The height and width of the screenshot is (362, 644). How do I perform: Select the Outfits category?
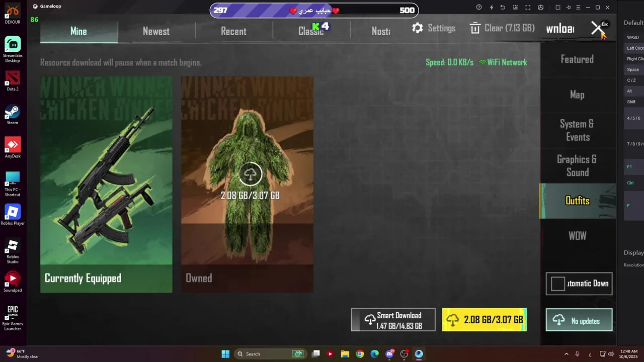pyautogui.click(x=578, y=201)
